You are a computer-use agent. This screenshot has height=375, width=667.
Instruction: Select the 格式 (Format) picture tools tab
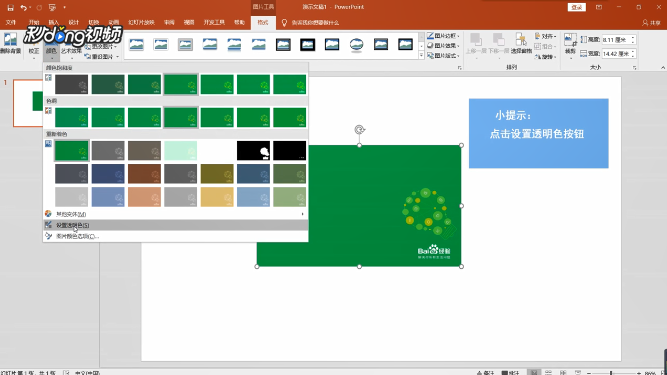click(x=263, y=23)
